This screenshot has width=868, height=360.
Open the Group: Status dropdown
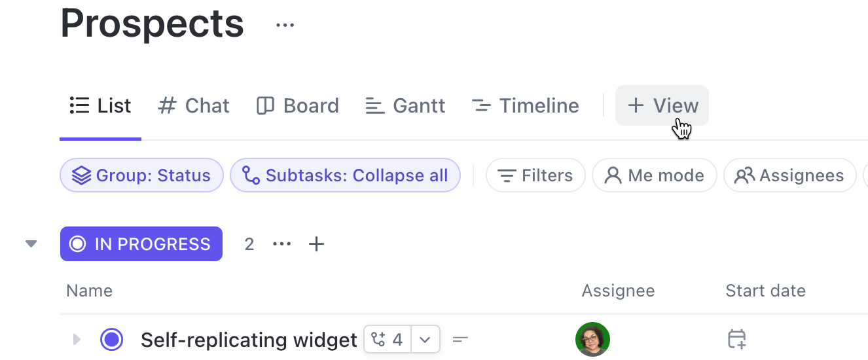pos(141,175)
